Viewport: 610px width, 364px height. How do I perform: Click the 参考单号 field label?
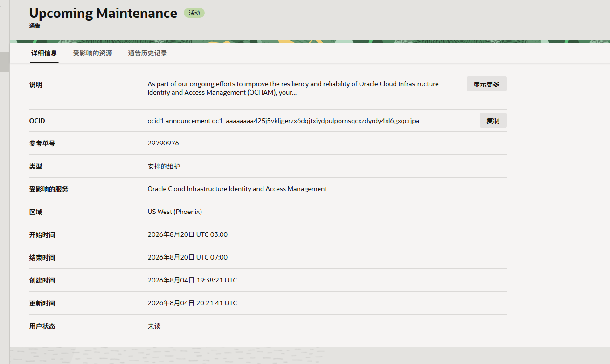pos(42,144)
